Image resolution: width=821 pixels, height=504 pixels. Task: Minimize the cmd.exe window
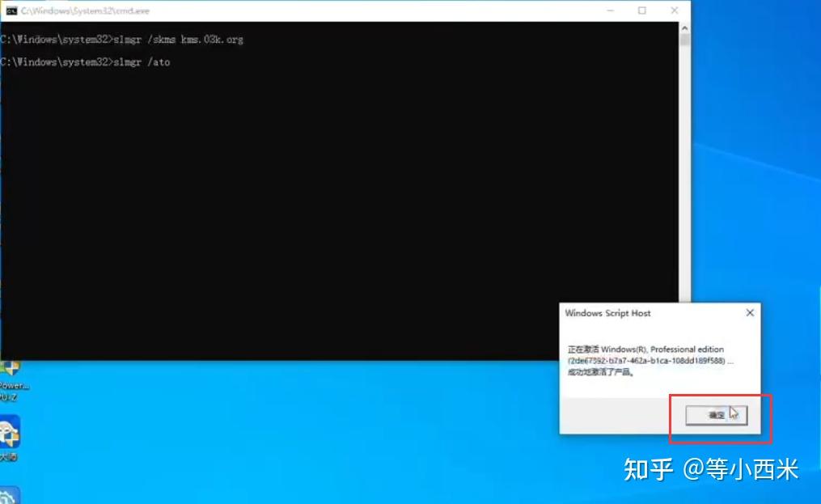pos(610,11)
